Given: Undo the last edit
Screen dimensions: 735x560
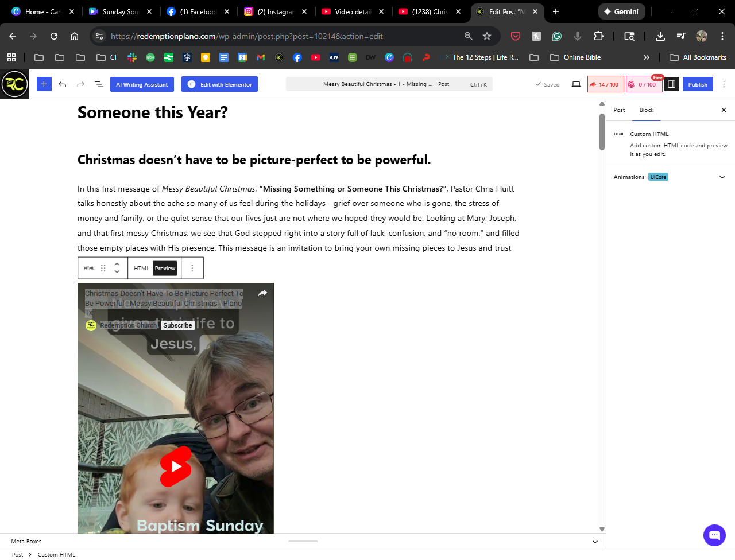Looking at the screenshot, I should 63,84.
